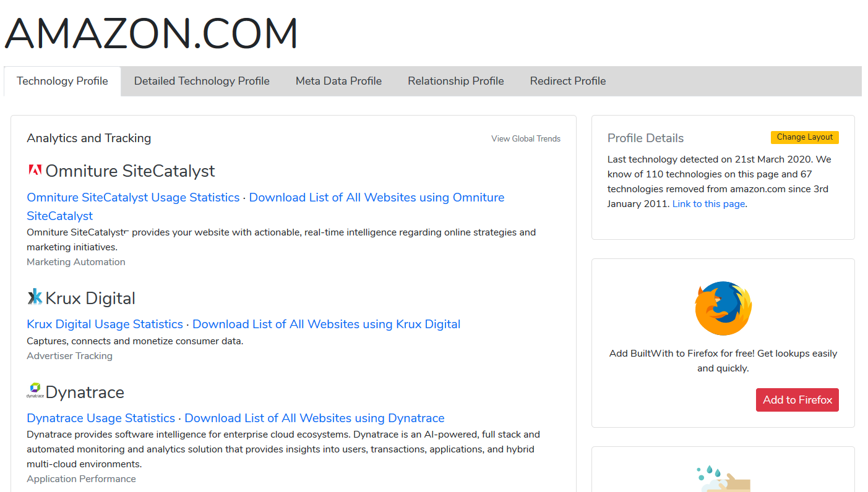Click the Application Performance category label

tap(81, 479)
